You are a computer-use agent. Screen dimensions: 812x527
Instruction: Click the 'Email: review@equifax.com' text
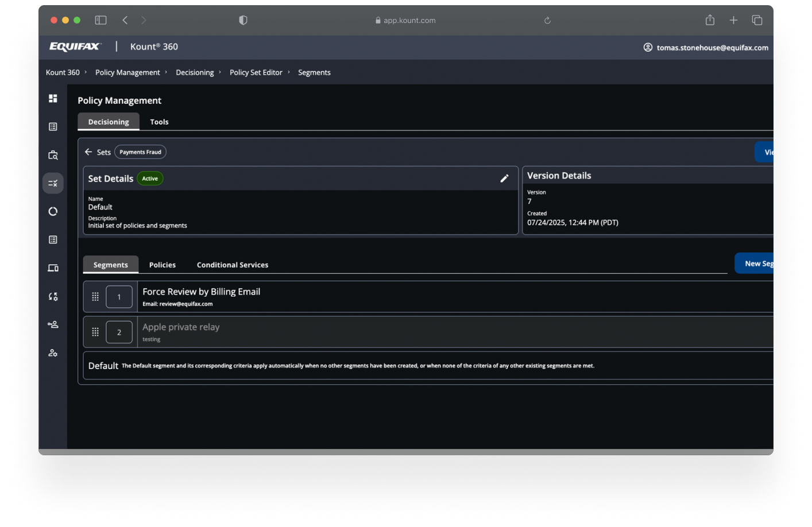[x=177, y=304]
